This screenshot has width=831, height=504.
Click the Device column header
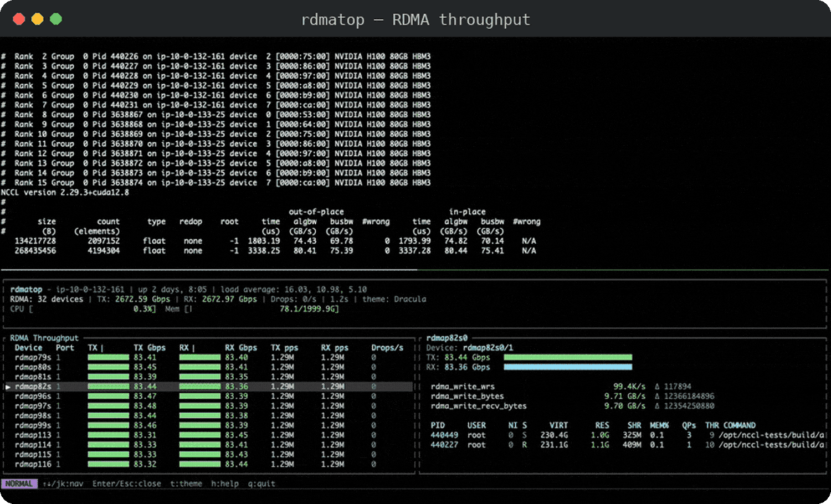pyautogui.click(x=28, y=348)
